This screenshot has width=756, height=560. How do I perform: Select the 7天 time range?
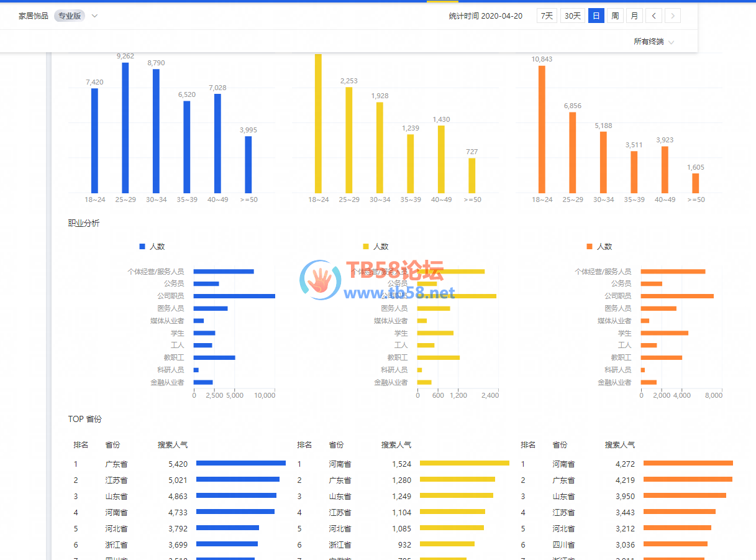pos(547,16)
